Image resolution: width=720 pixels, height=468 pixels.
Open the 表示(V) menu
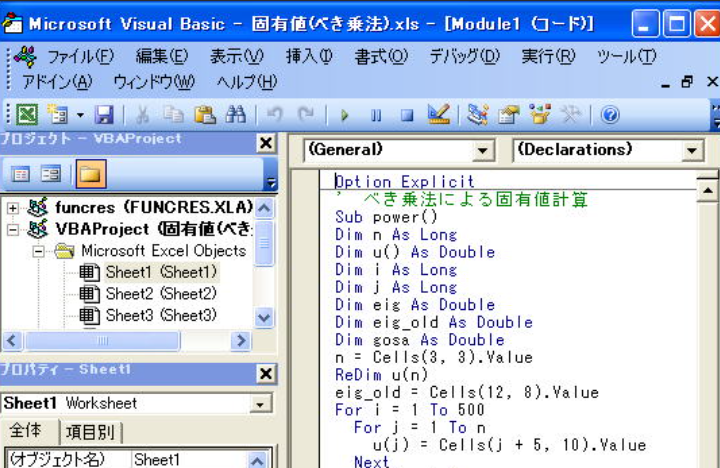click(236, 56)
